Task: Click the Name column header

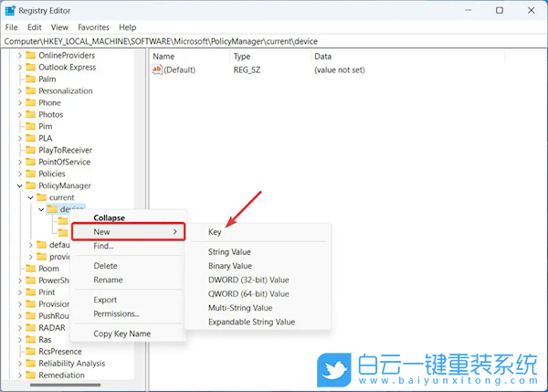Action: 190,57
